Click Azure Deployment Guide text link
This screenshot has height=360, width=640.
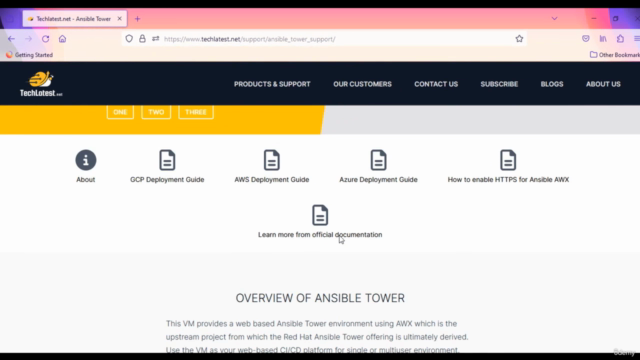[378, 180]
